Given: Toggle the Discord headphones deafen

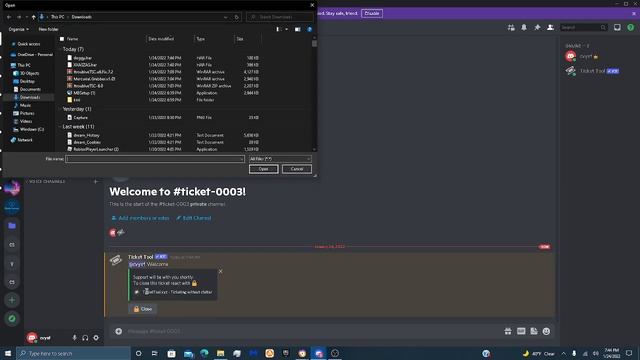Looking at the screenshot, I should pos(85,338).
